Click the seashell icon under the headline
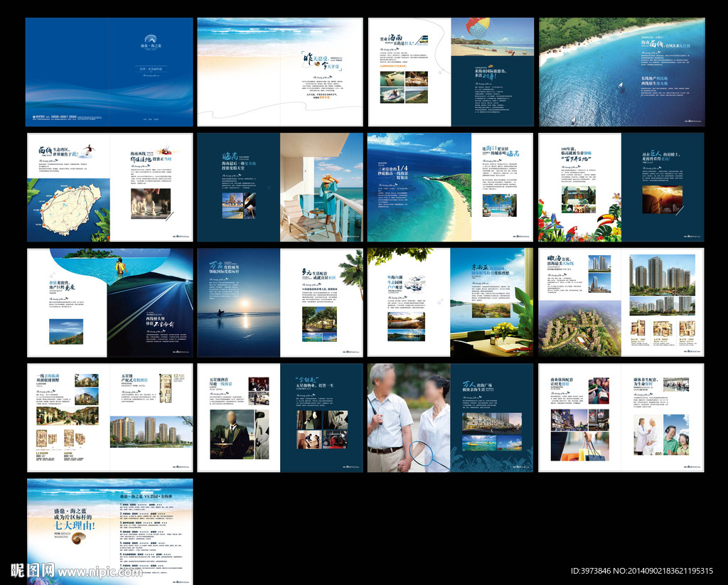Viewport: 728px width, 585px height. (x=80, y=539)
